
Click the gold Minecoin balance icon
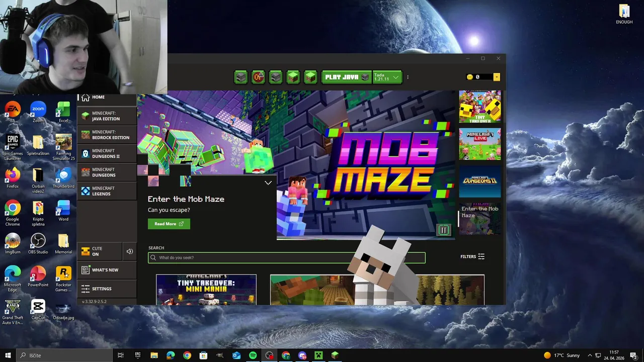click(x=470, y=77)
